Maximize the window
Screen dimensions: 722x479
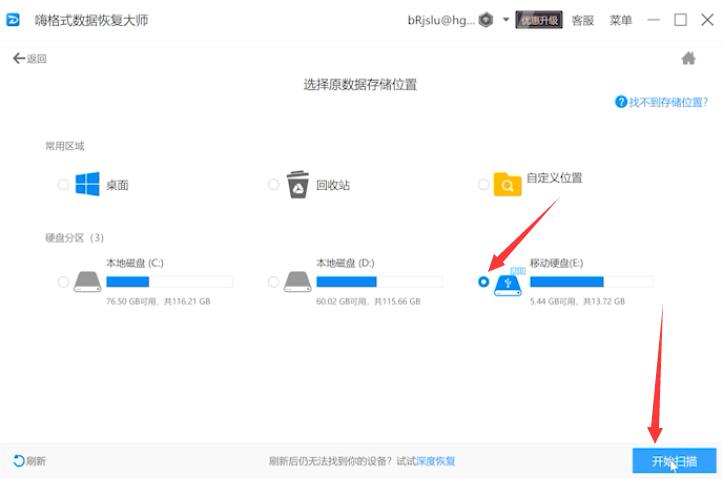pyautogui.click(x=681, y=20)
